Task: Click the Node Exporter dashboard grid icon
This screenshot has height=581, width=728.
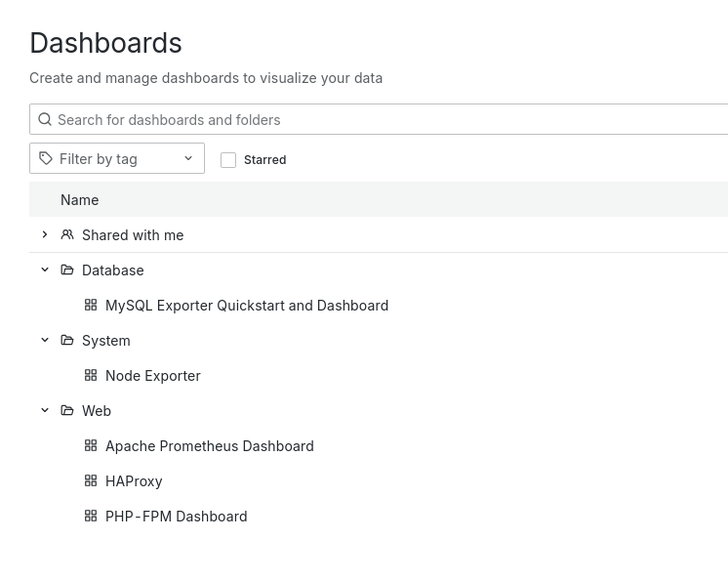Action: pyautogui.click(x=91, y=376)
